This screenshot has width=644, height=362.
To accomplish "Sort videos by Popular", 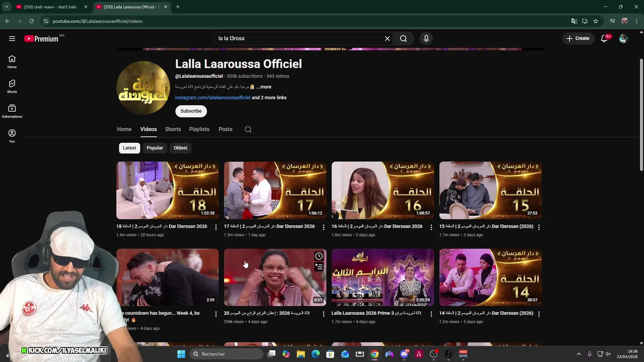I will point(155,148).
